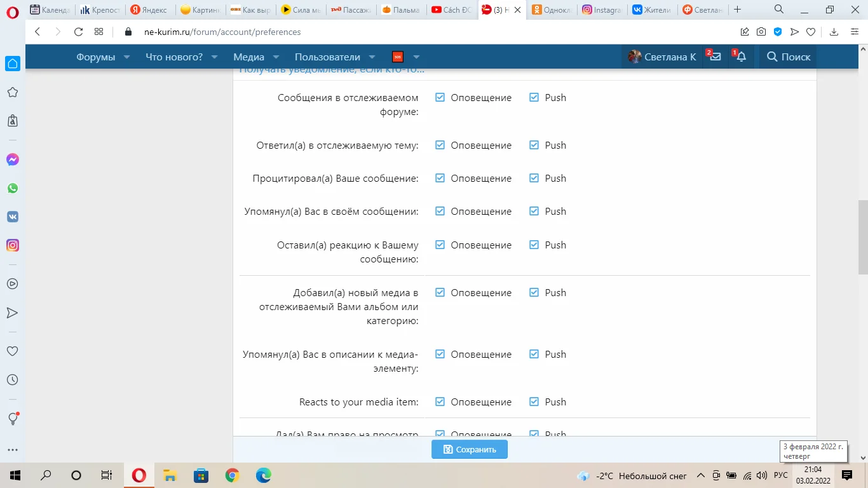Screen dimensions: 868x488
Task: Open the blue shield ad blocker icon
Action: [x=778, y=32]
